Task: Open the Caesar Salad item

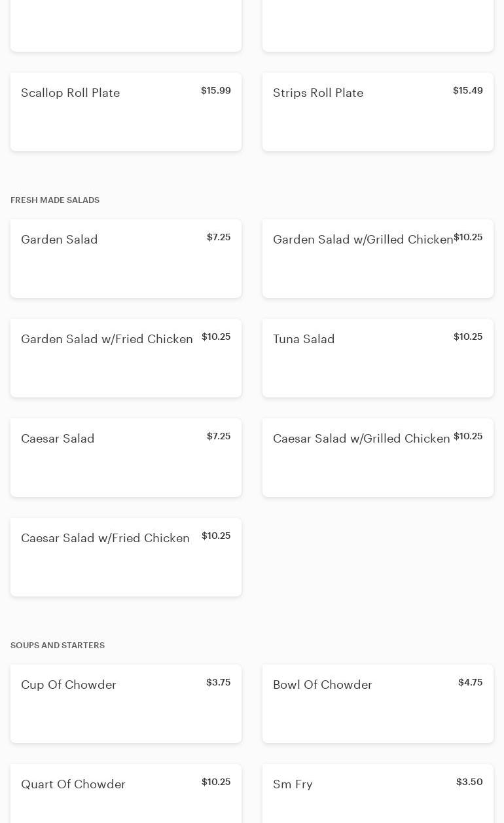Action: point(126,458)
